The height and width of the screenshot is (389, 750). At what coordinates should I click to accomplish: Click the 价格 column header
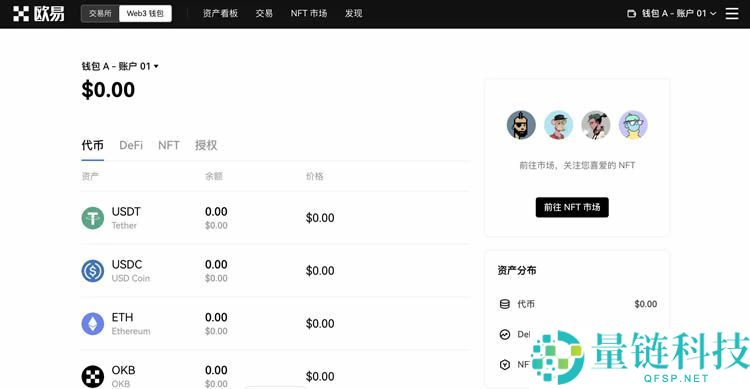(x=314, y=176)
